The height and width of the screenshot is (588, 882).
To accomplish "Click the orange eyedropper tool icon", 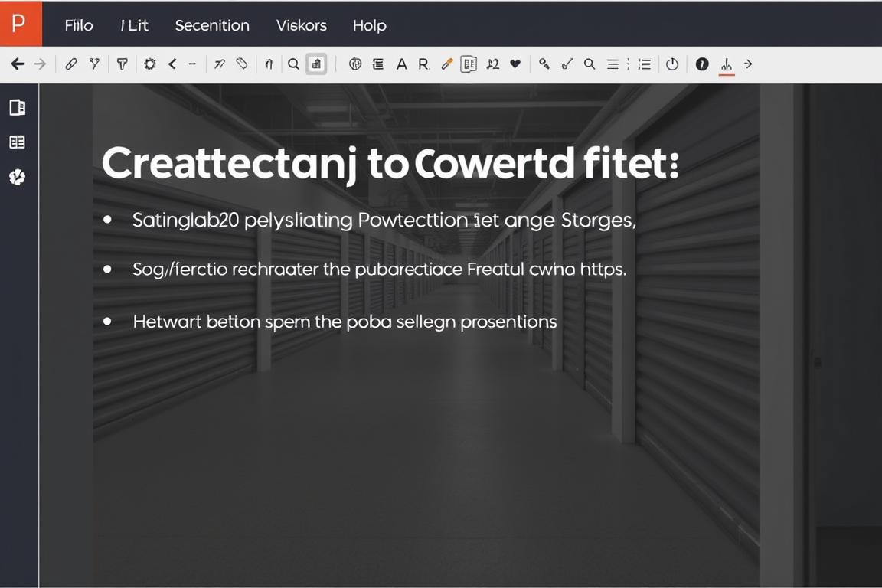I will (447, 64).
